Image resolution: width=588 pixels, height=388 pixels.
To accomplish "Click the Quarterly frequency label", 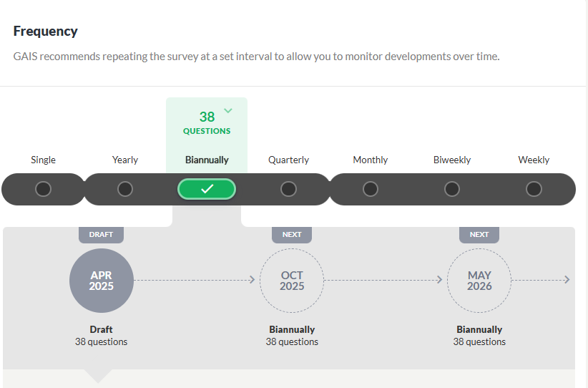I will pos(288,160).
